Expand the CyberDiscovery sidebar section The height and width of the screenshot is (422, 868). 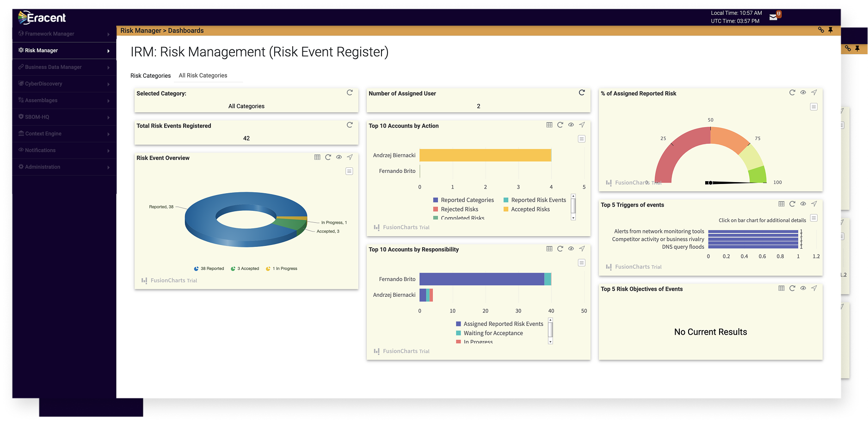[x=43, y=84]
